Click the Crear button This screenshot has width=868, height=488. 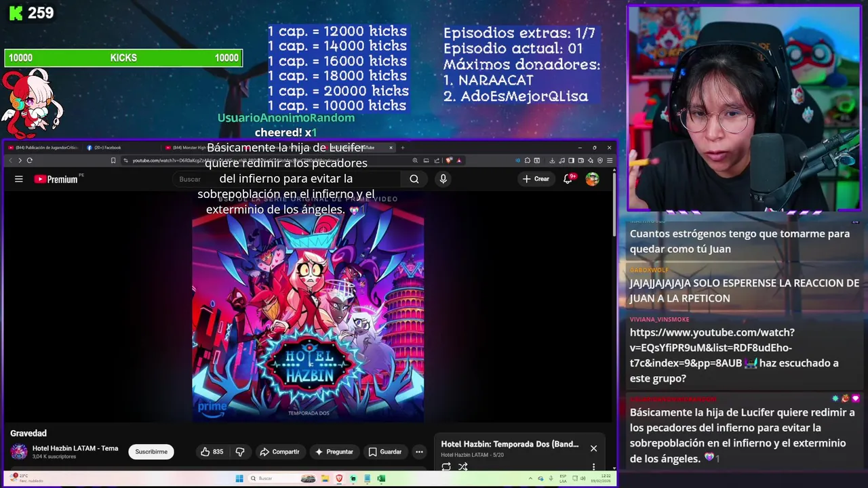(x=536, y=179)
